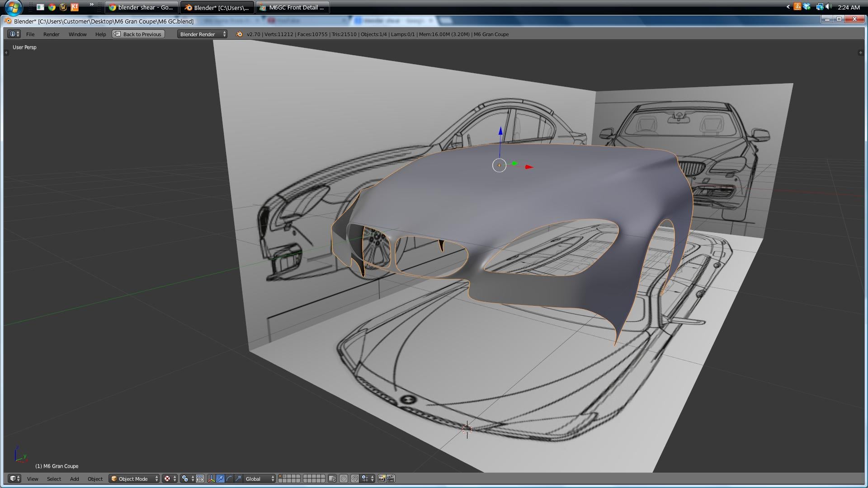868x488 pixels.
Task: Click the OpenGL render image camera icon
Action: coord(382,479)
